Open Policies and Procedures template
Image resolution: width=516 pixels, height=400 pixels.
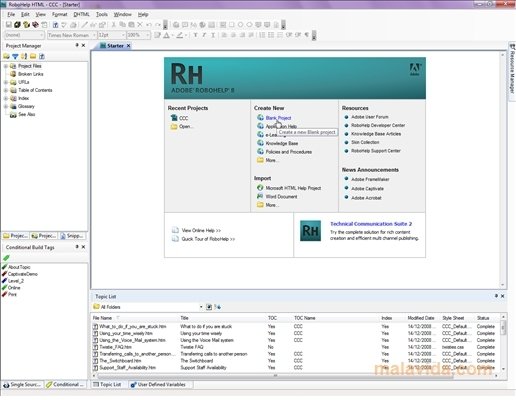tap(289, 152)
